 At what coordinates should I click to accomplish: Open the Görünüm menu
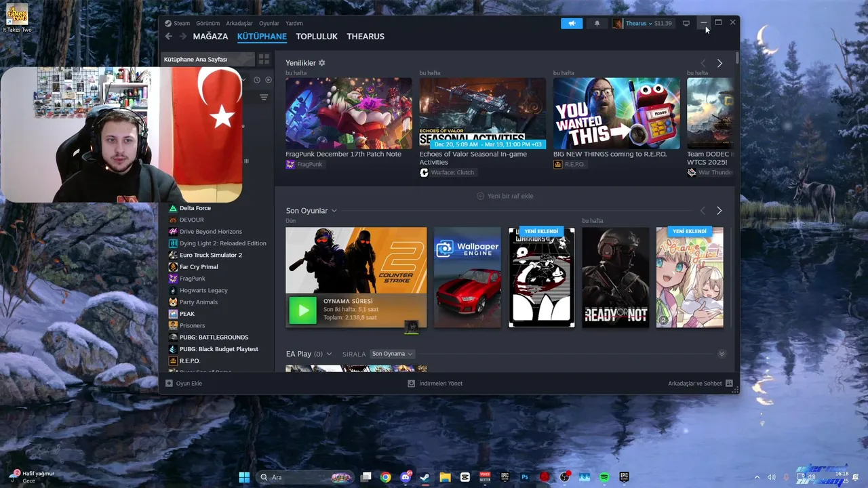(x=208, y=23)
